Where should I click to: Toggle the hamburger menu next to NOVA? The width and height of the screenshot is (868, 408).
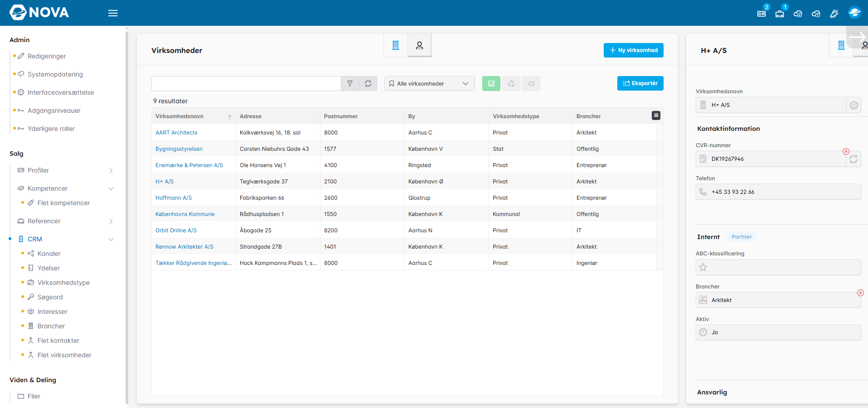(x=113, y=13)
